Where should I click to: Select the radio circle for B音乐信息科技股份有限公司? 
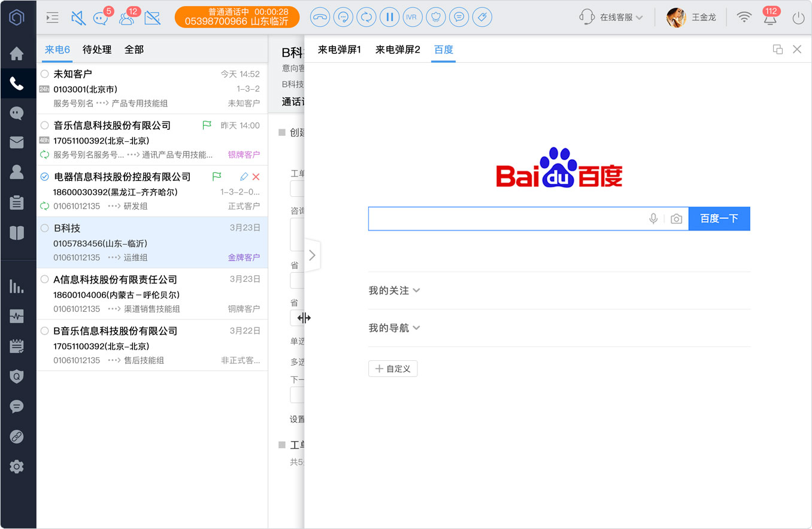tap(44, 331)
